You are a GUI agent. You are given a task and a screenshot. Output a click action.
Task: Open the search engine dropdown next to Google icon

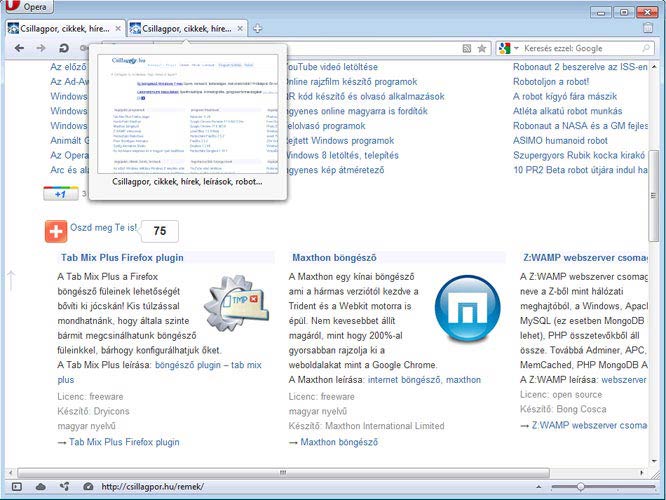tap(516, 48)
